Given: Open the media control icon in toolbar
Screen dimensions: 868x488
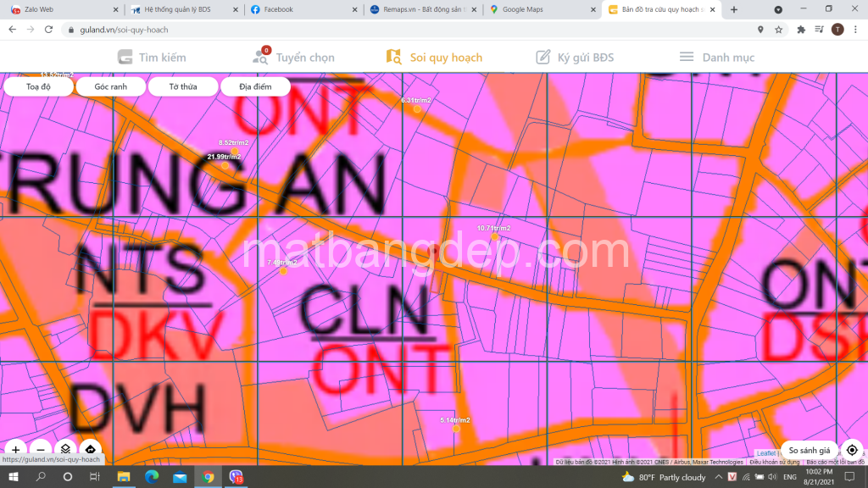Looking at the screenshot, I should 820,30.
